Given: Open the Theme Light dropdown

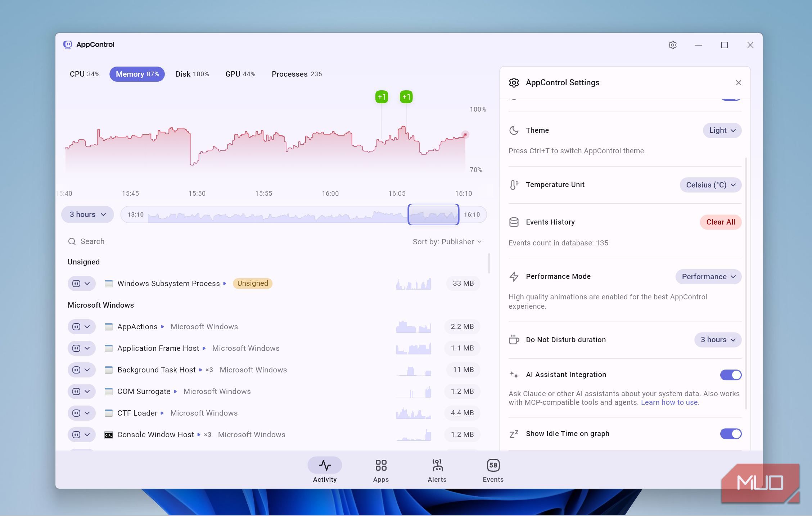Looking at the screenshot, I should (x=722, y=130).
